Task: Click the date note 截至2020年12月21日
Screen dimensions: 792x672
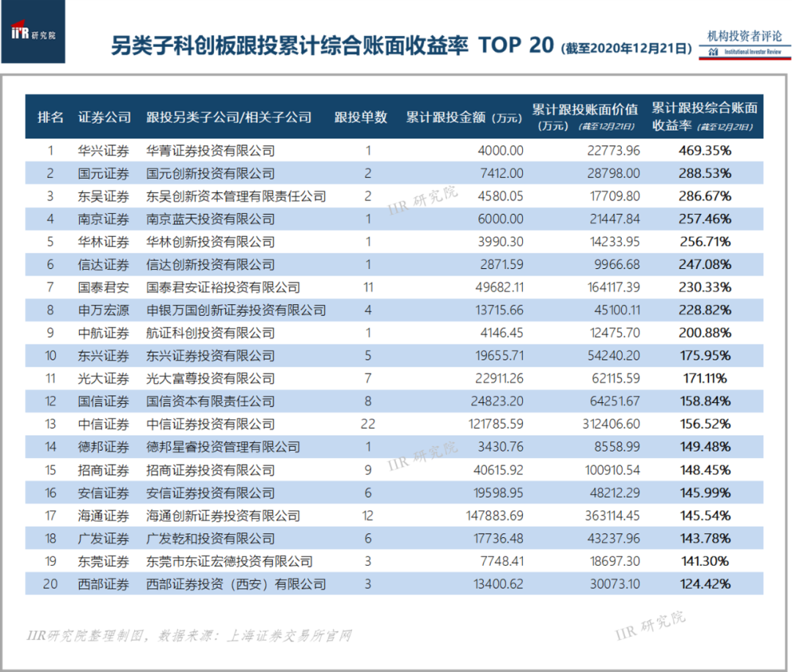Action: pos(626,48)
